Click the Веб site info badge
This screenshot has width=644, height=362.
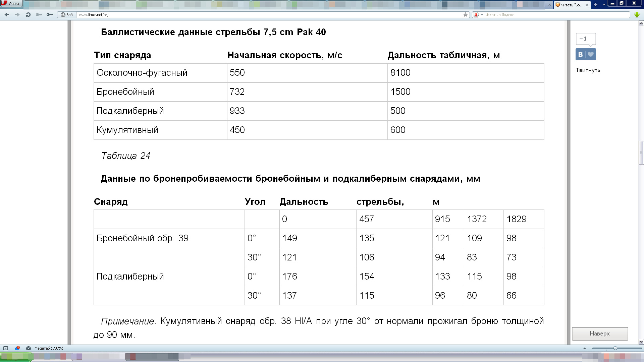(66, 15)
